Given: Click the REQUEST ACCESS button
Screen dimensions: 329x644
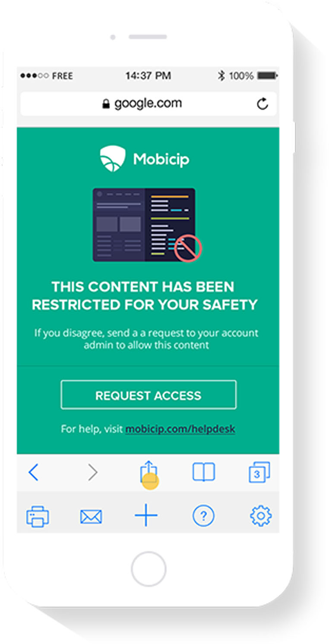Looking at the screenshot, I should coord(149,395).
